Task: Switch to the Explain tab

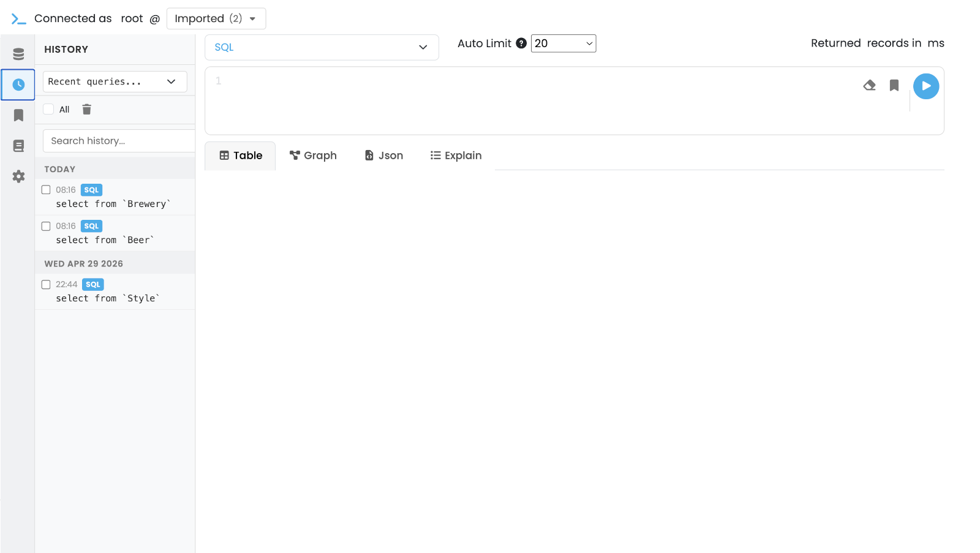Action: [x=456, y=156]
